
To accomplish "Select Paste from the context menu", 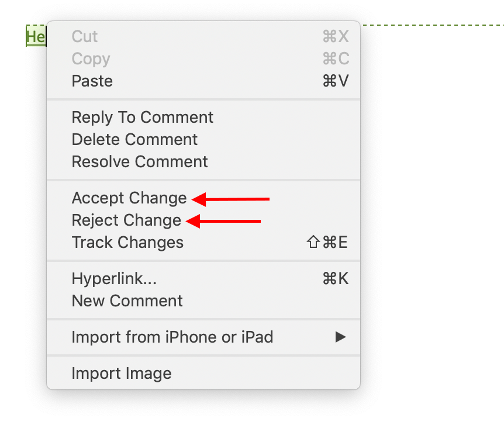I will point(91,81).
